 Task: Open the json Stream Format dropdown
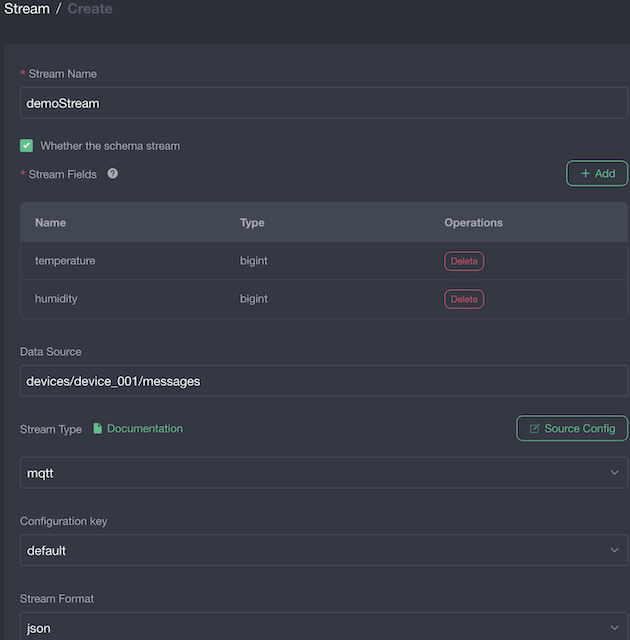coord(324,626)
